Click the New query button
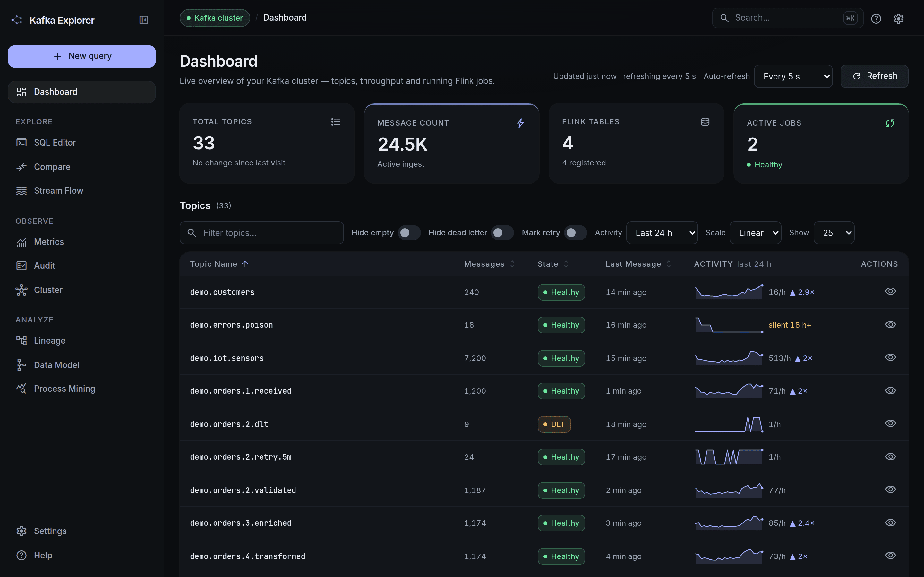Image resolution: width=924 pixels, height=577 pixels. coord(82,56)
